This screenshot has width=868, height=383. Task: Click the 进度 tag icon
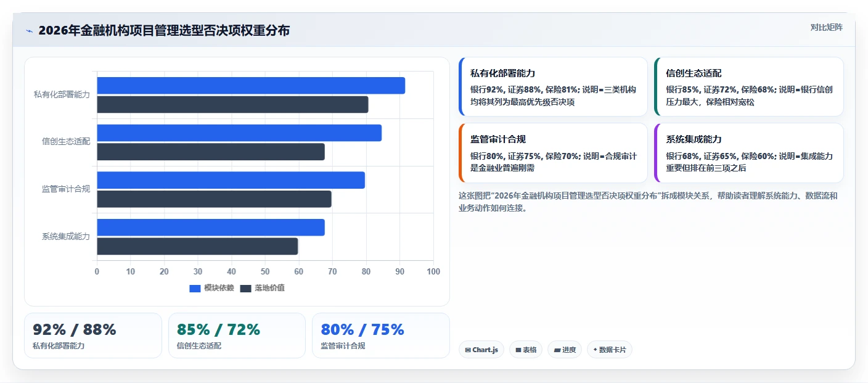pos(557,350)
